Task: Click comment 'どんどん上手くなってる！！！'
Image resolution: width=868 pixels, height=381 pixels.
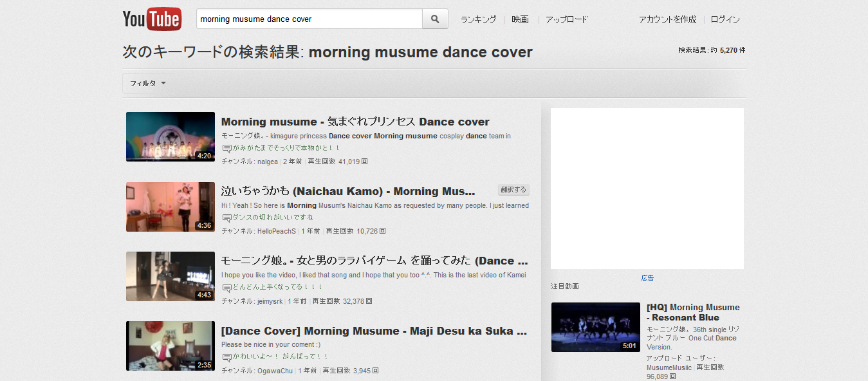Action: [x=278, y=287]
